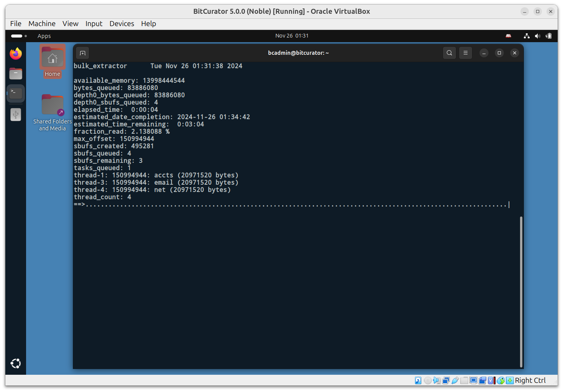
Task: Click the max_offset: 150994944 line
Action: 114,139
